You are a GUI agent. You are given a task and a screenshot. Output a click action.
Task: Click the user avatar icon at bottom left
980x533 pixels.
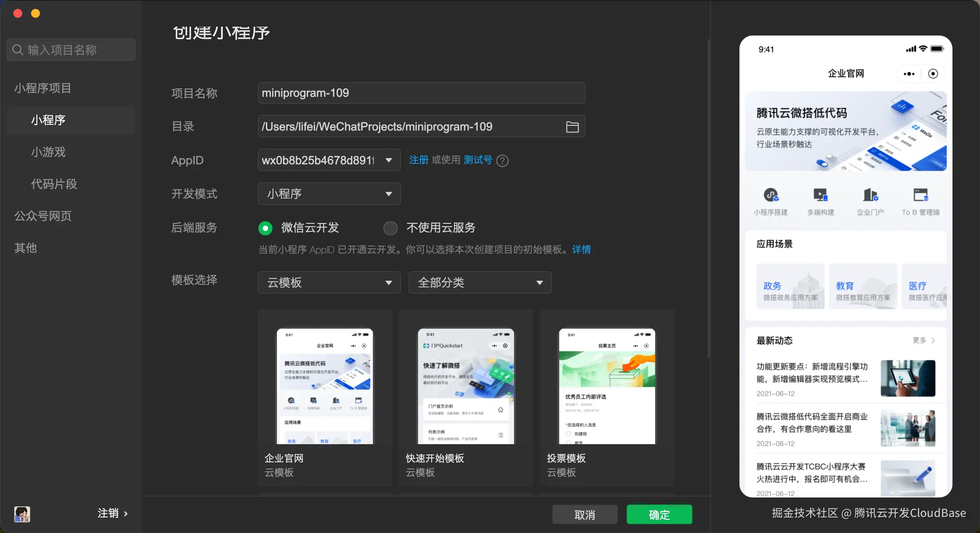[22, 514]
